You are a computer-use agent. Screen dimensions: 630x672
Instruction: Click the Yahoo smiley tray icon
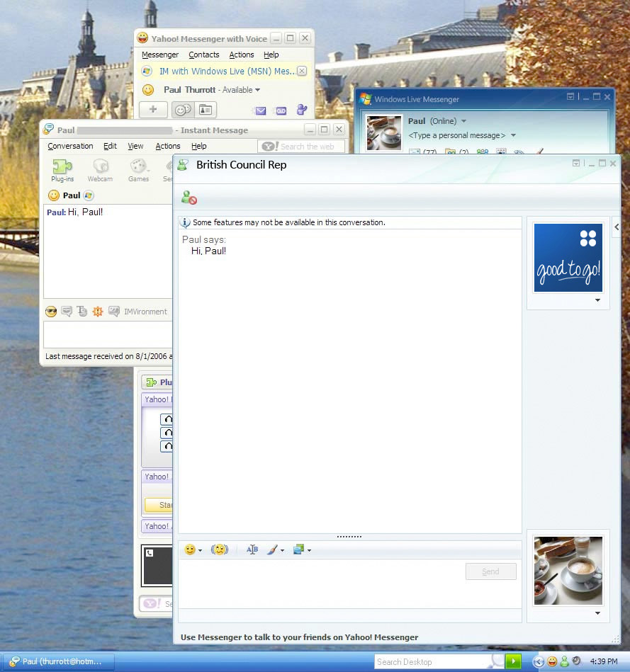click(x=552, y=661)
